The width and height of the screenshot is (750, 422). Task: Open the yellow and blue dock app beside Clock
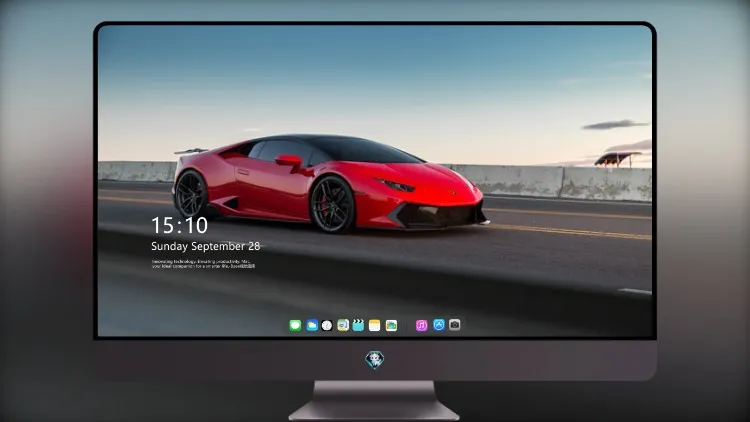pyautogui.click(x=342, y=325)
